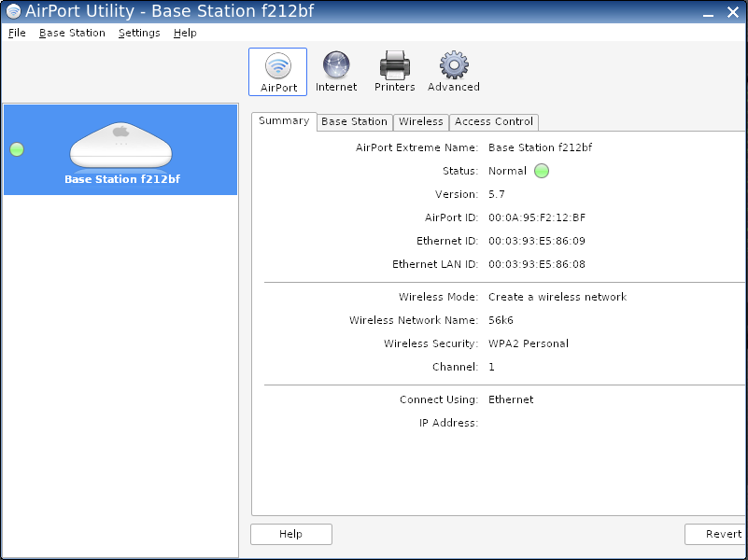Click the green indicator beside Normal status

(542, 171)
